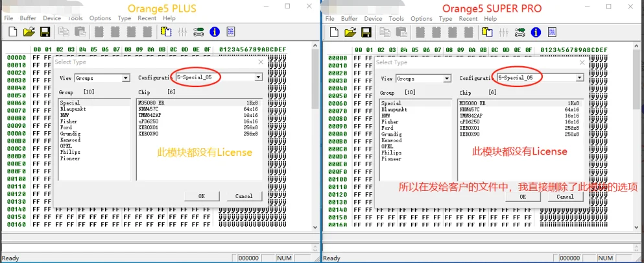Open Help menu in Orange5 PLUS
The height and width of the screenshot is (263, 644).
(x=169, y=18)
